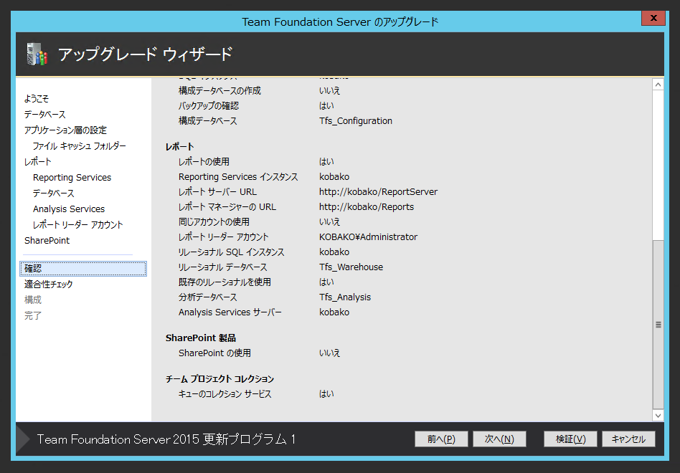Click 既存のリレーショナルを使用 label
The width and height of the screenshot is (680, 473).
click(225, 282)
